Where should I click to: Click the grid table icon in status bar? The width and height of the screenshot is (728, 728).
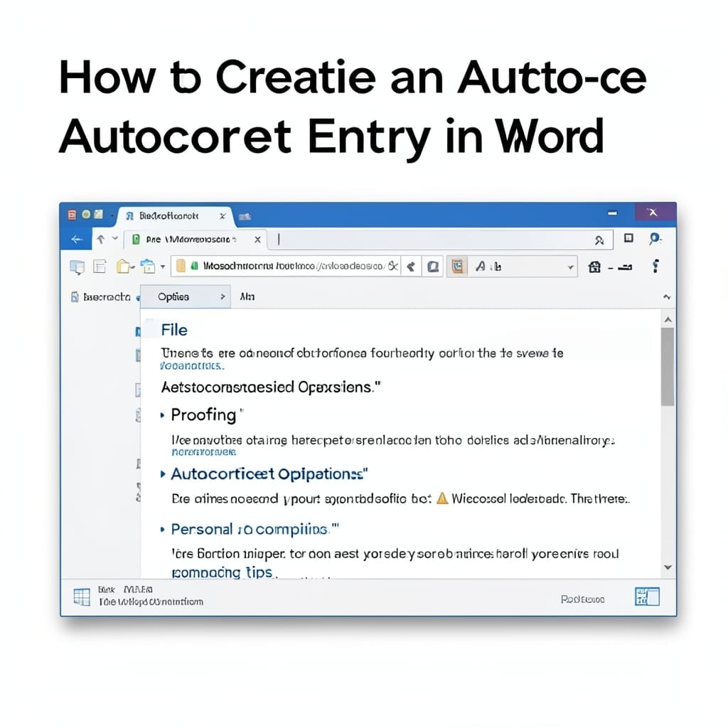pos(82,596)
